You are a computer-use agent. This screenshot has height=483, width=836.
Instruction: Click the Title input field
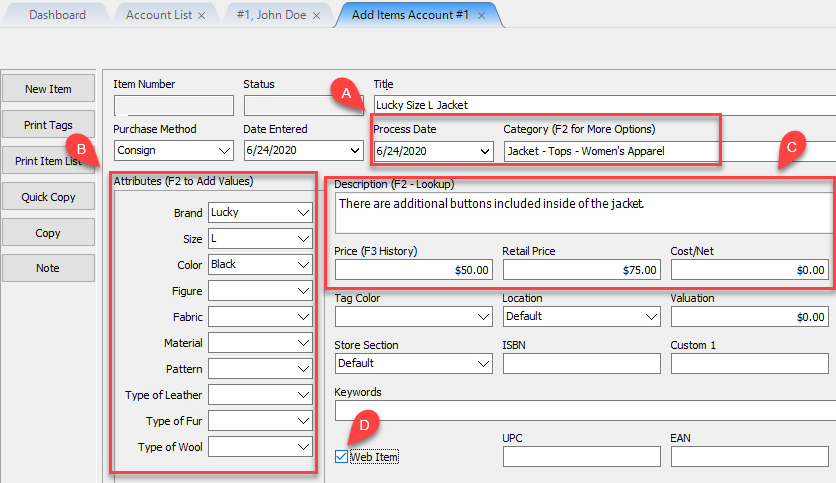pos(605,105)
